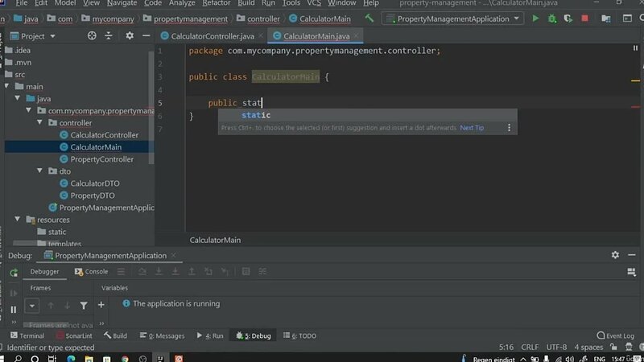Viewport: 644px width, 362px height.
Task: Click Step Out debugger icon
Action: point(192,271)
